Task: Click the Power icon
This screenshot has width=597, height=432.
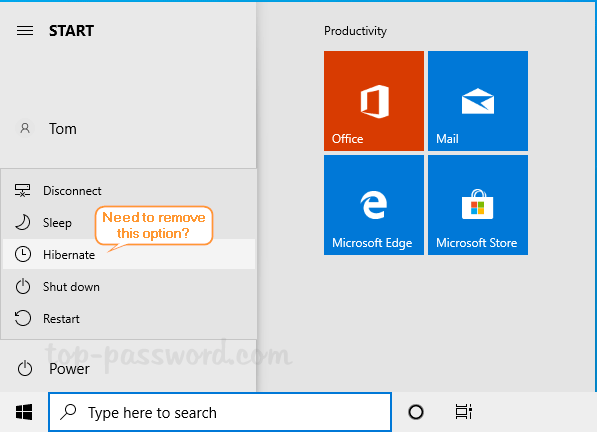Action: pyautogui.click(x=25, y=368)
